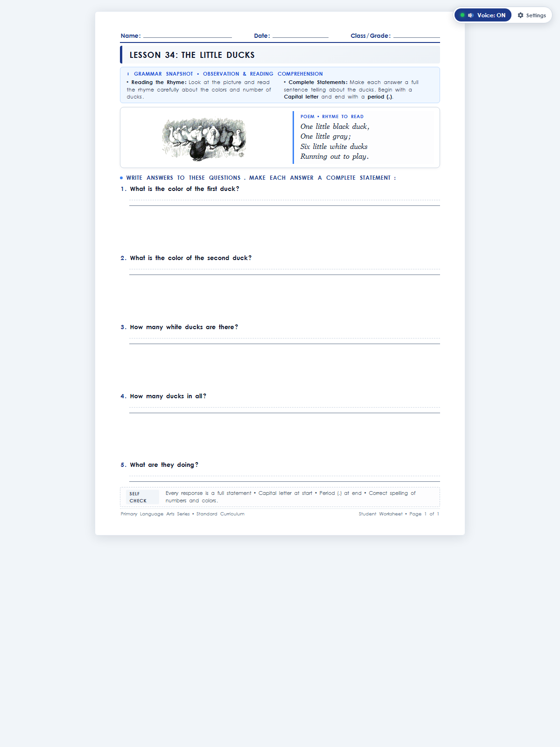Click the Self Check label box

[x=142, y=497]
